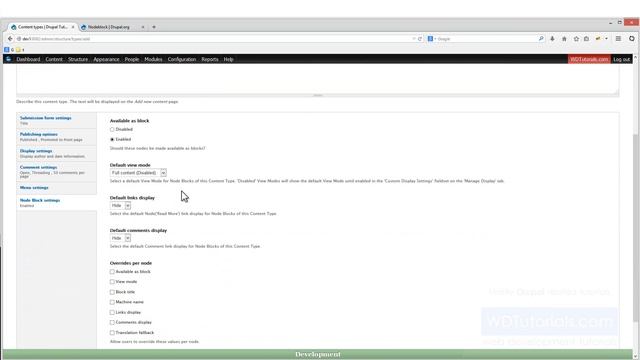640x360 pixels.
Task: Expand the yellow add-on icon dropdown arrow
Action: click(606, 39)
